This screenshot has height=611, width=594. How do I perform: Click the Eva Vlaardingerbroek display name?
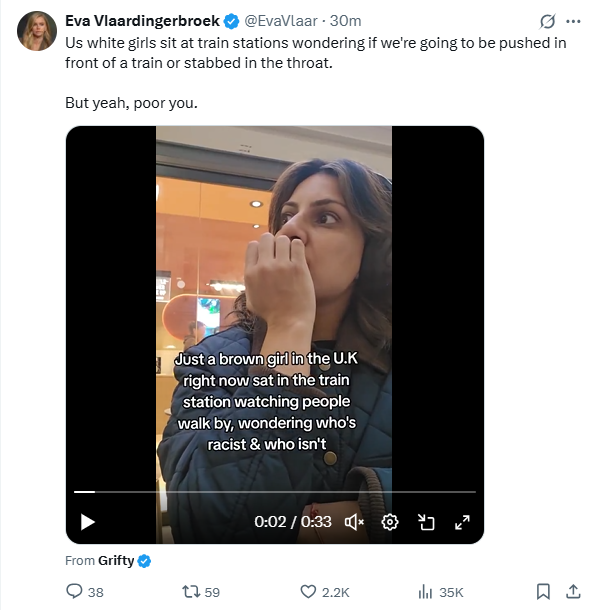coord(142,21)
